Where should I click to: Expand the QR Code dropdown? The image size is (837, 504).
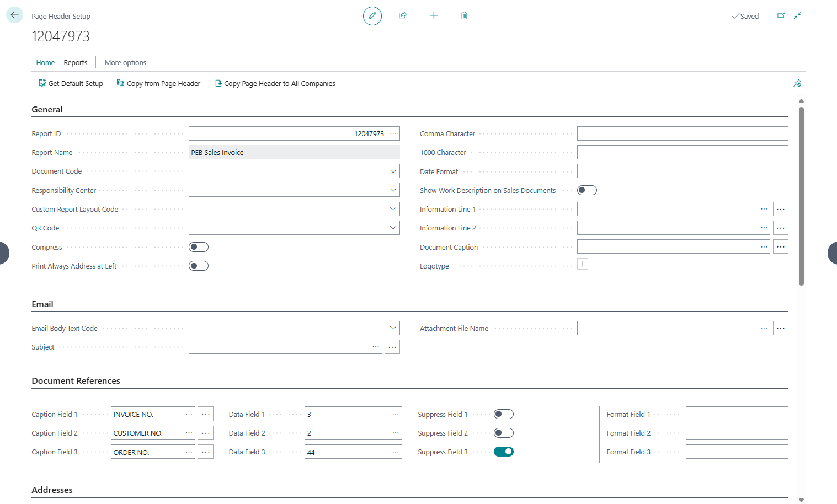tap(393, 228)
